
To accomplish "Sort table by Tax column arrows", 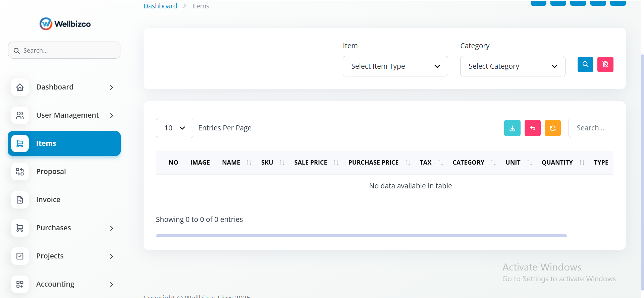I will (441, 163).
